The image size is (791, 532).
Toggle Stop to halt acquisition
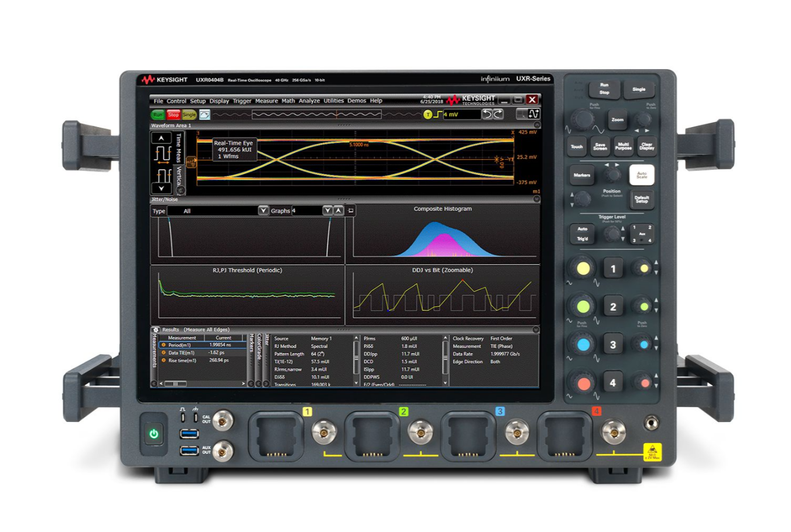click(173, 115)
